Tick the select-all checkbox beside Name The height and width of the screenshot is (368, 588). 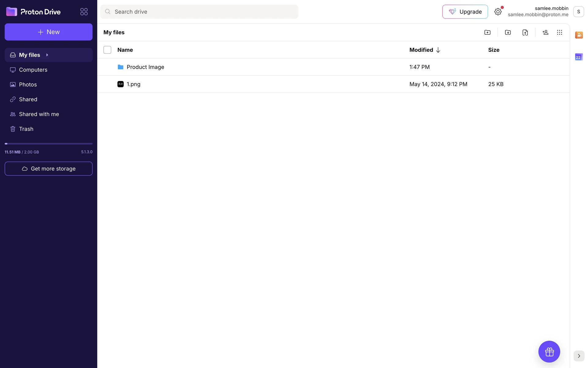coord(107,50)
